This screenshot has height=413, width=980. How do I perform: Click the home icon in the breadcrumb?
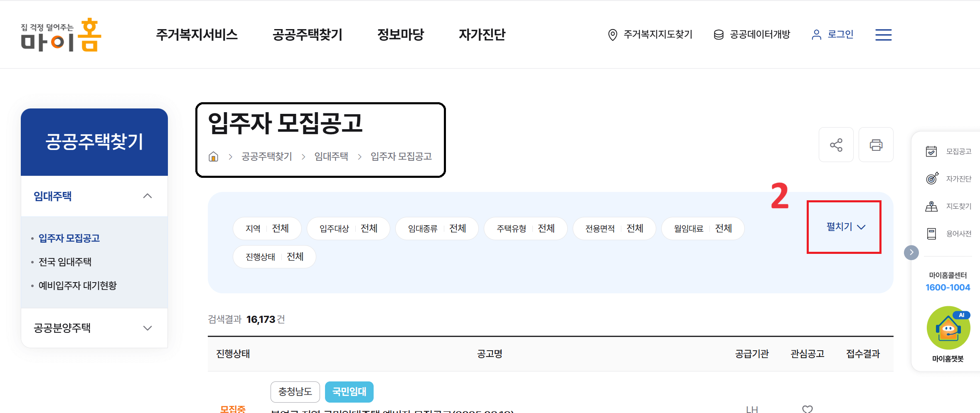click(213, 156)
